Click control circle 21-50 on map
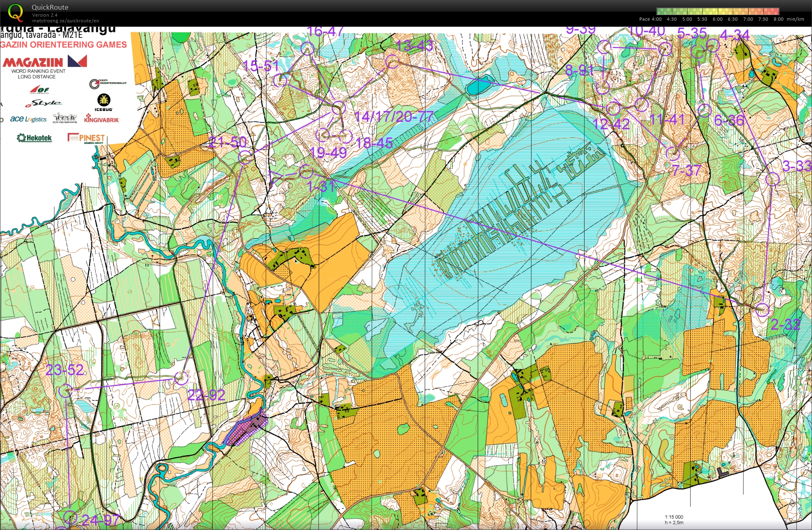This screenshot has width=812, height=530. coord(245,157)
